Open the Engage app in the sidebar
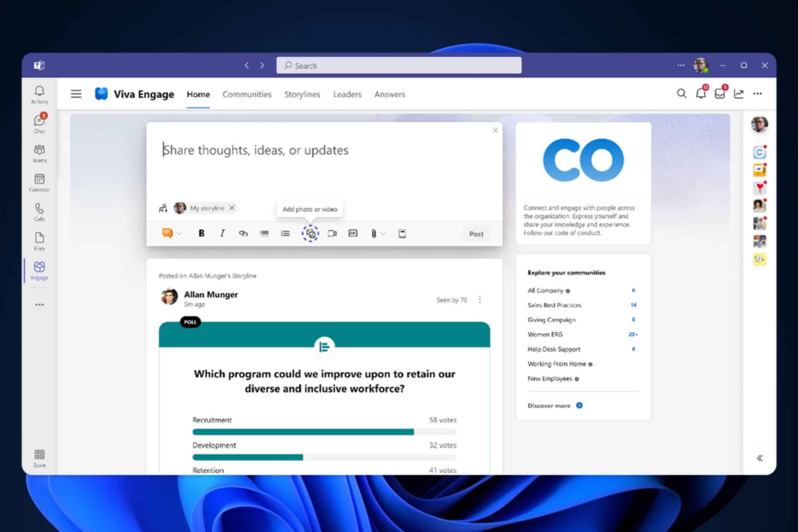The image size is (798, 532). (x=39, y=271)
